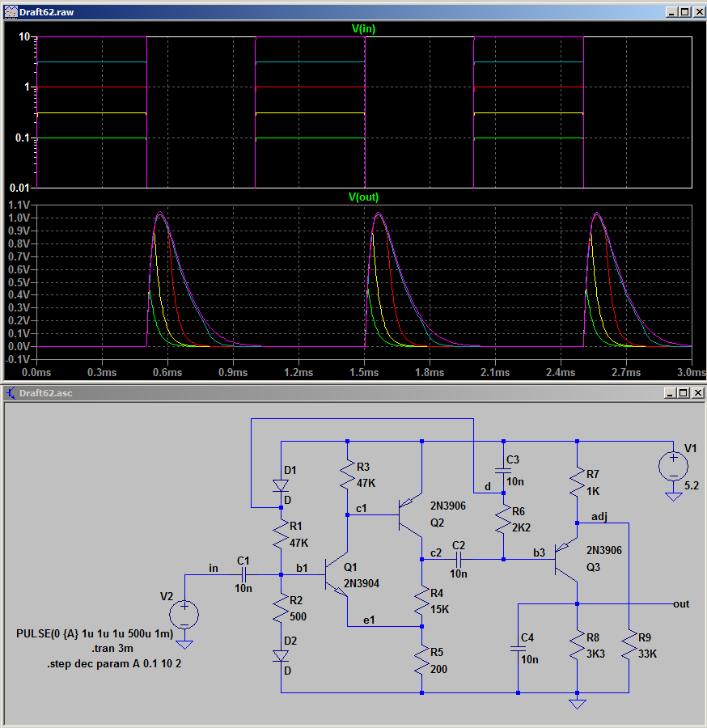The height and width of the screenshot is (728, 707).
Task: Click the 'b1' net label
Action: pos(303,567)
